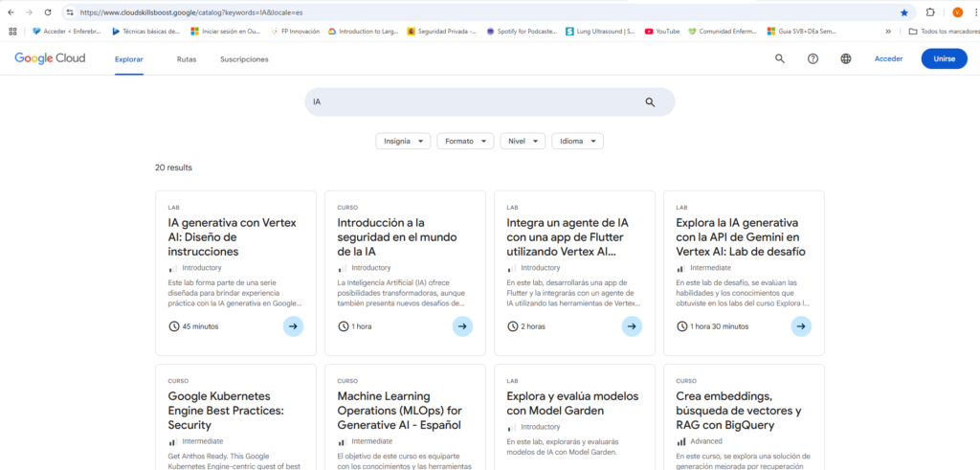
Task: Go forward in browser history
Action: pyautogui.click(x=30, y=12)
